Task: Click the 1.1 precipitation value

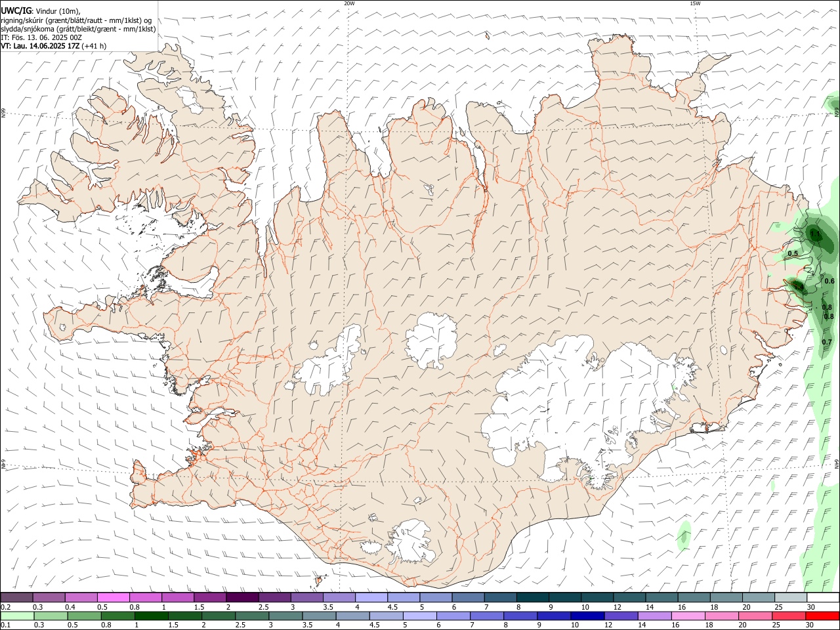Action: pos(815,234)
